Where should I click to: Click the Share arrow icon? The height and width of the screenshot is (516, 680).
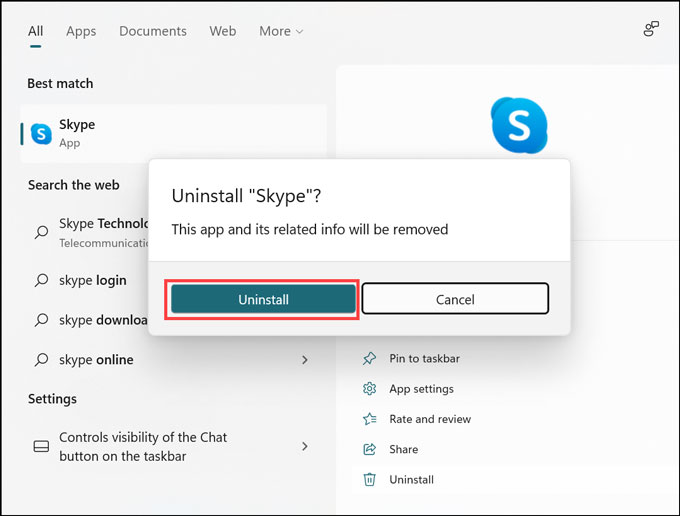click(x=369, y=449)
